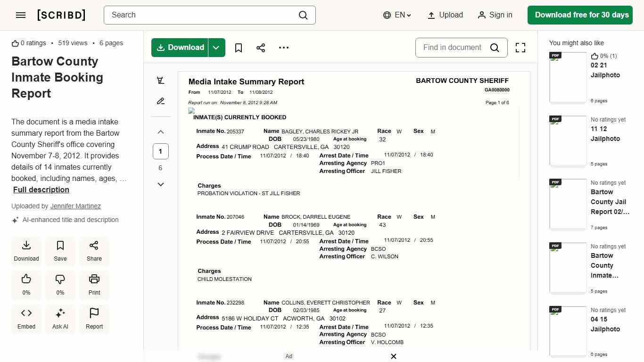Open the more options ellipsis menu
Image resolution: width=644 pixels, height=362 pixels.
pyautogui.click(x=283, y=48)
